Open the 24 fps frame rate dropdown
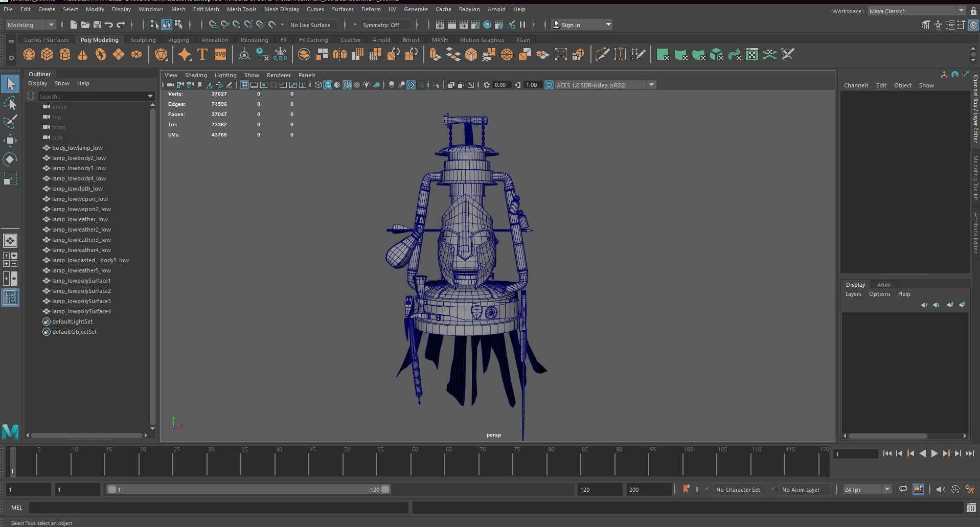 click(x=867, y=490)
